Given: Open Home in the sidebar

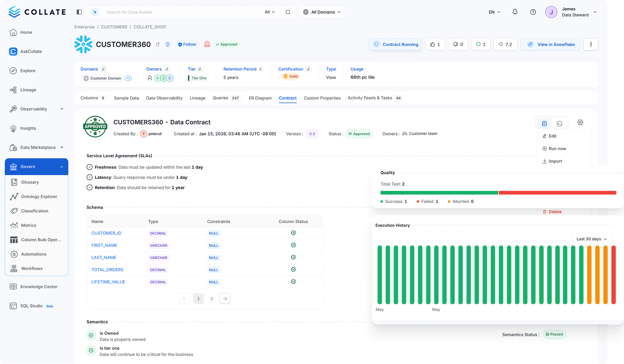Looking at the screenshot, I should pyautogui.click(x=26, y=32).
